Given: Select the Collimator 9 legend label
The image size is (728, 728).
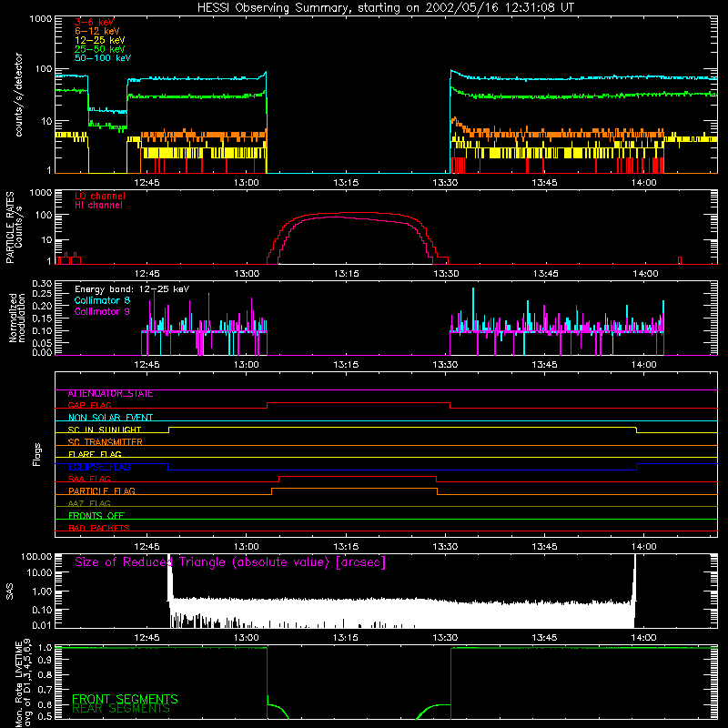Looking at the screenshot, I should (103, 311).
